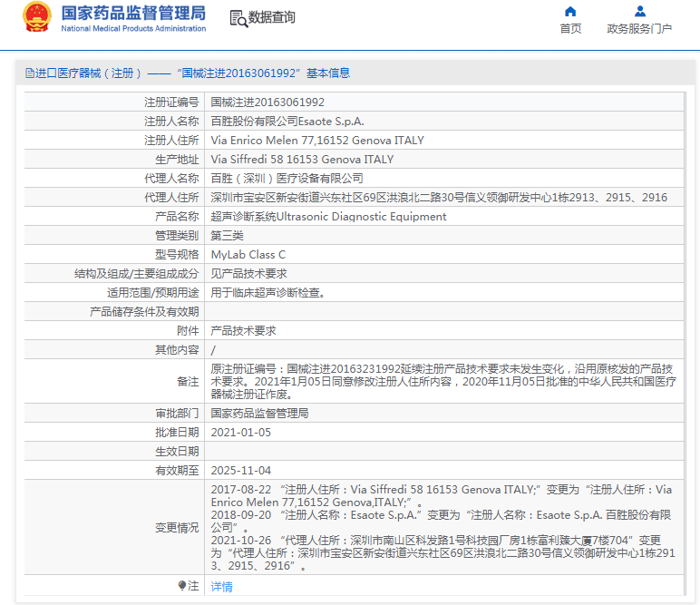This screenshot has width=700, height=605.
Task: Click approving department 国家药品监督管理局 value
Action: point(259,414)
